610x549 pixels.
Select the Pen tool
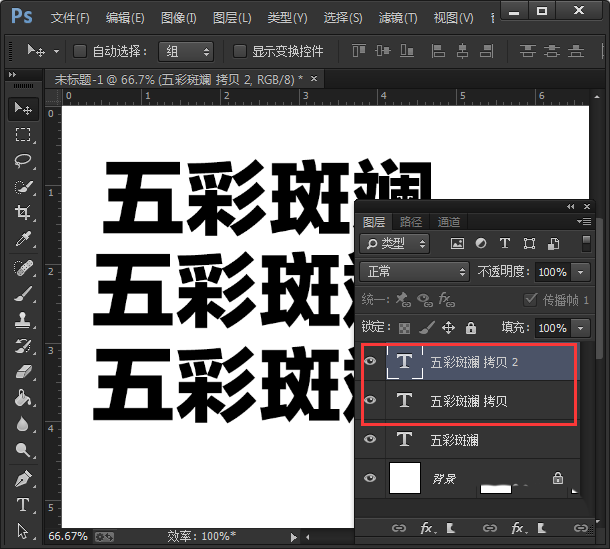tap(23, 479)
